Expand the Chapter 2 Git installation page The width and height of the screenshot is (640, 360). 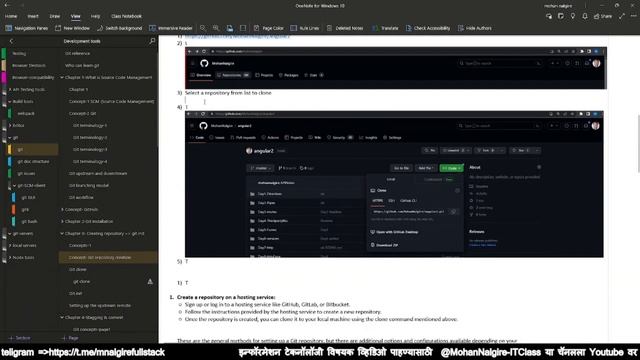click(62, 222)
